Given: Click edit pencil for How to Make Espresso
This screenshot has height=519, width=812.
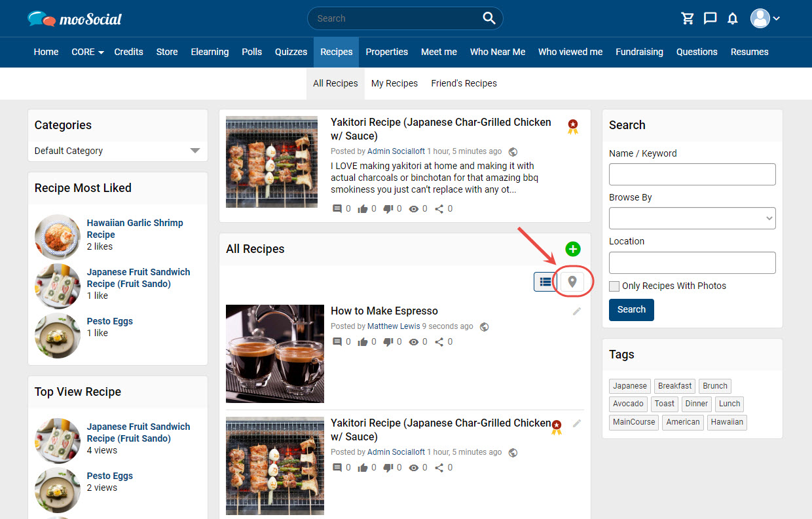Looking at the screenshot, I should click(576, 311).
